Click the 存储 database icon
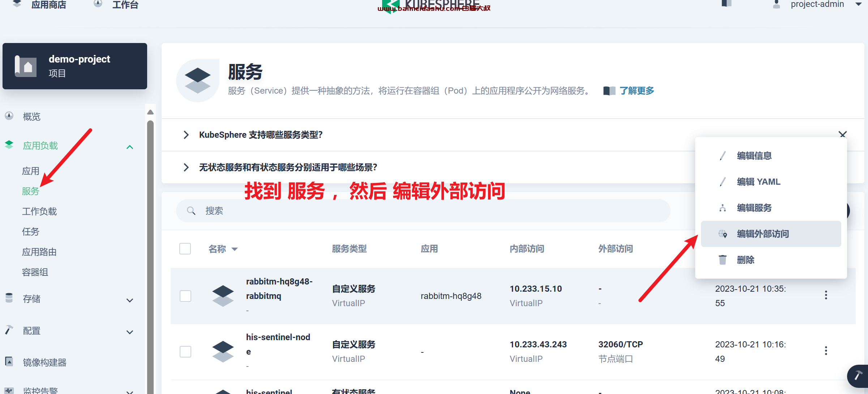The width and height of the screenshot is (868, 394). 9,298
